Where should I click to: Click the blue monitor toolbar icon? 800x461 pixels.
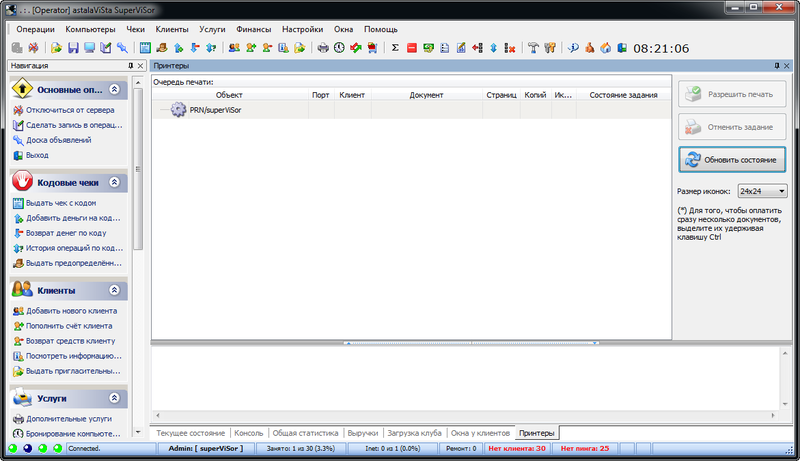coord(89,48)
